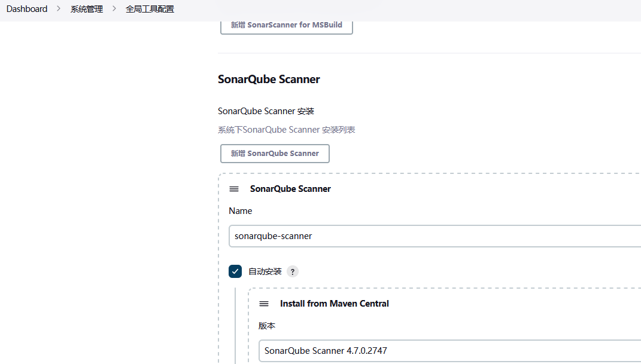
Task: Click the 系统下SonarQube Scanner 安装列表 description text
Action: 286,130
